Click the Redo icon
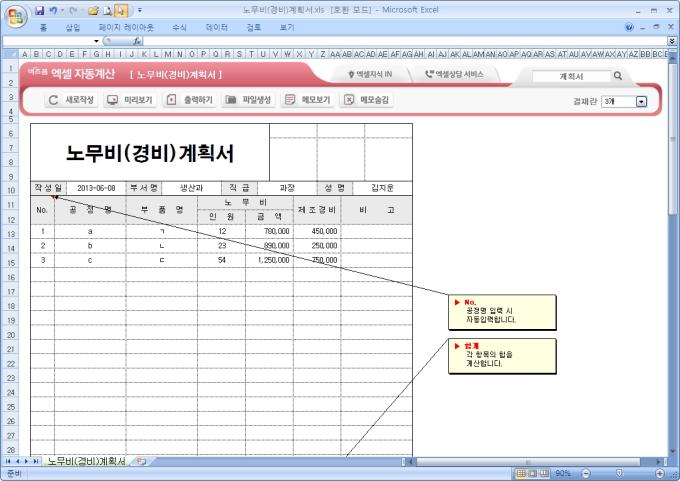Image resolution: width=680 pixels, height=481 pixels. (73, 10)
